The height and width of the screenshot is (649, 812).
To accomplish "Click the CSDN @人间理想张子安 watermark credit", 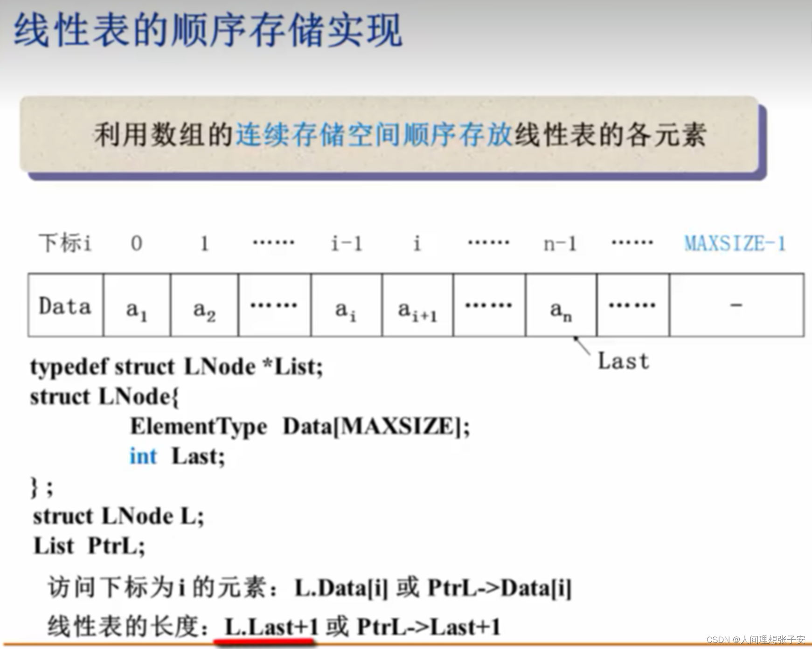I will (x=756, y=640).
